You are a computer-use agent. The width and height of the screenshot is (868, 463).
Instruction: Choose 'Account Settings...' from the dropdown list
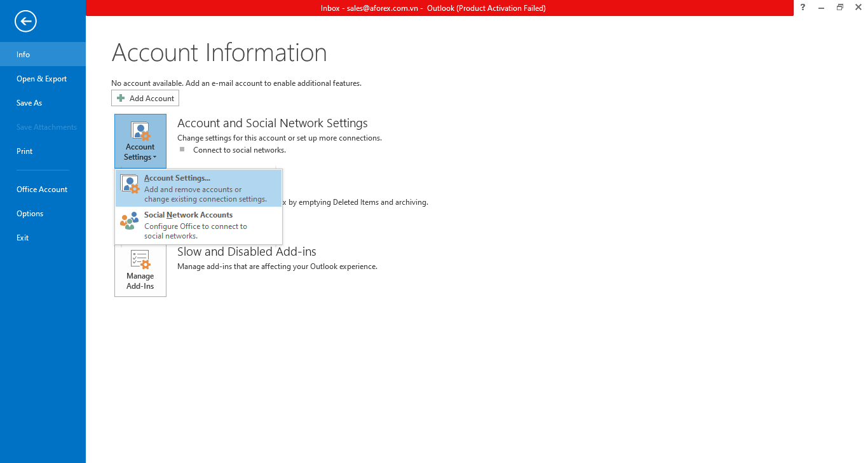point(198,188)
